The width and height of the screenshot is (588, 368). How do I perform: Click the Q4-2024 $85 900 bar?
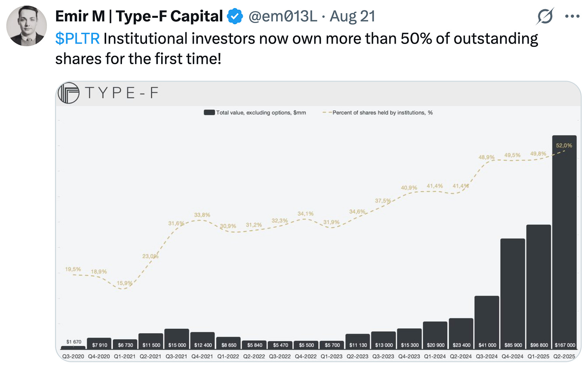click(512, 293)
